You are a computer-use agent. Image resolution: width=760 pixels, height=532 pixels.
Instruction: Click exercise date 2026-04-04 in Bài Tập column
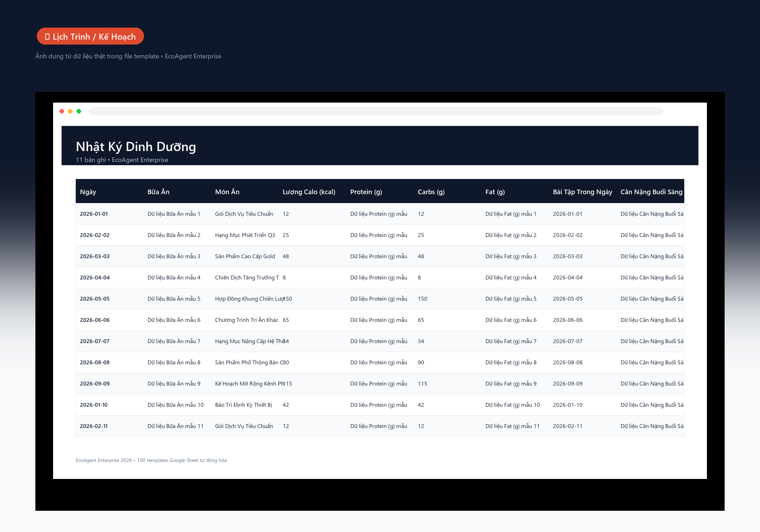click(x=568, y=278)
